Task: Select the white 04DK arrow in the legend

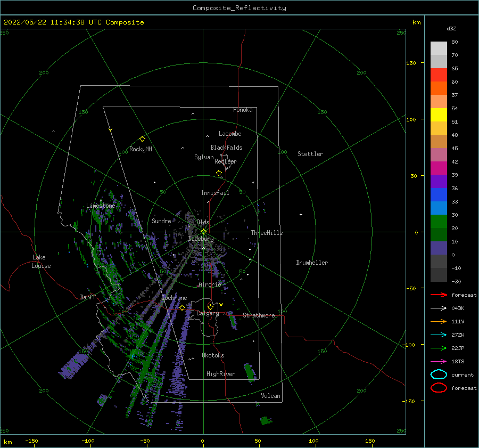Action: [439, 308]
